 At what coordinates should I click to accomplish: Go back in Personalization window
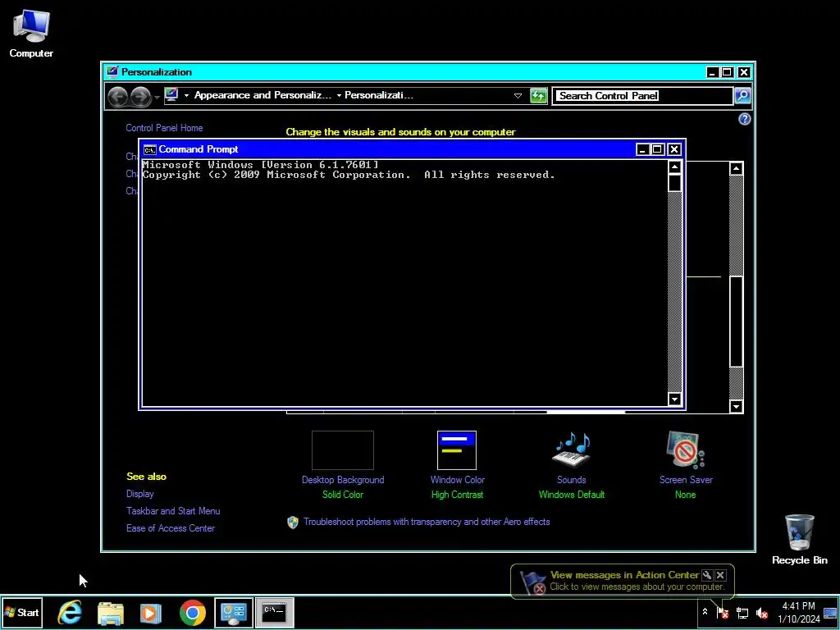coord(118,97)
